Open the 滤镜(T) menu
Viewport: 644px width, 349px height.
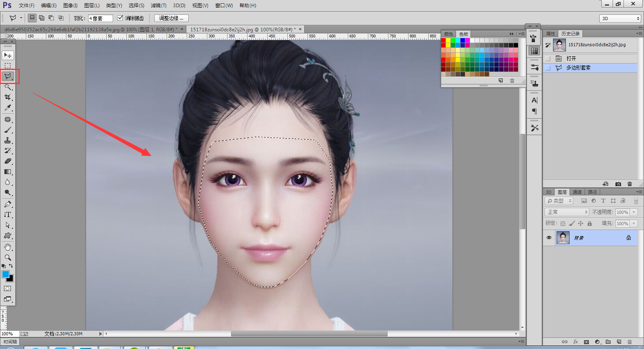click(158, 5)
